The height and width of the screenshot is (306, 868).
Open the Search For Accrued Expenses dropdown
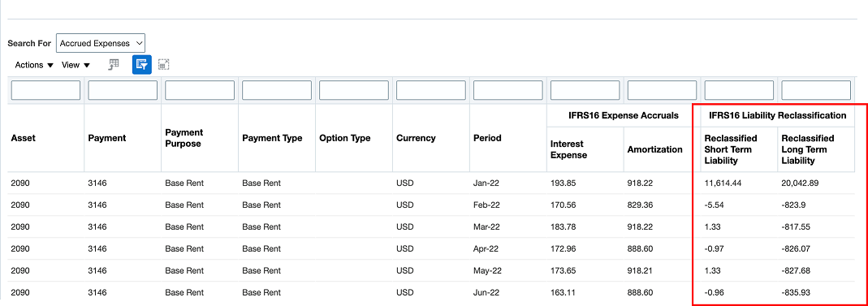pyautogui.click(x=100, y=43)
